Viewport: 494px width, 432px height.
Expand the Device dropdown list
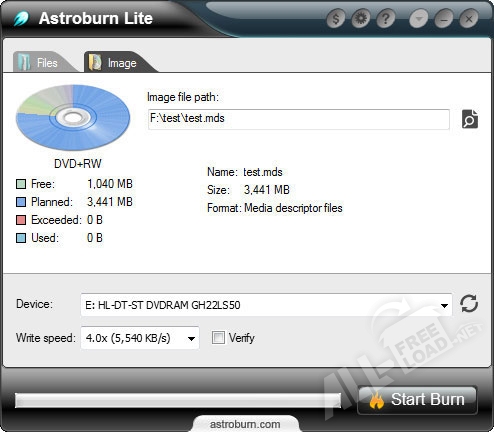(x=444, y=305)
